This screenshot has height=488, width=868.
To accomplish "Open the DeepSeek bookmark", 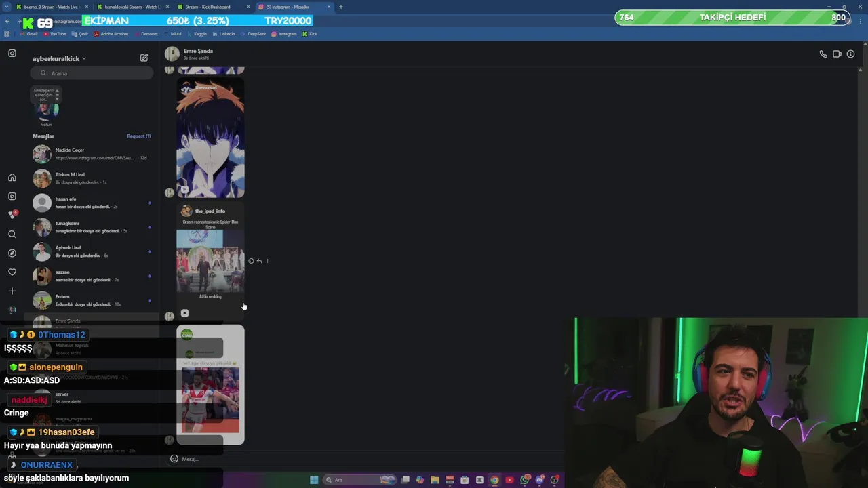I will coord(254,34).
